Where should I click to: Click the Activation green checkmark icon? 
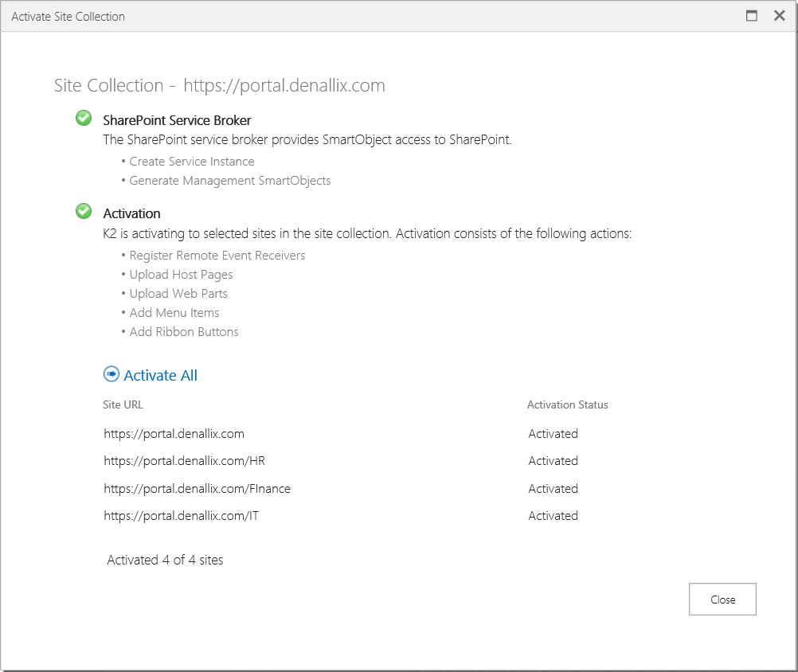click(x=83, y=212)
